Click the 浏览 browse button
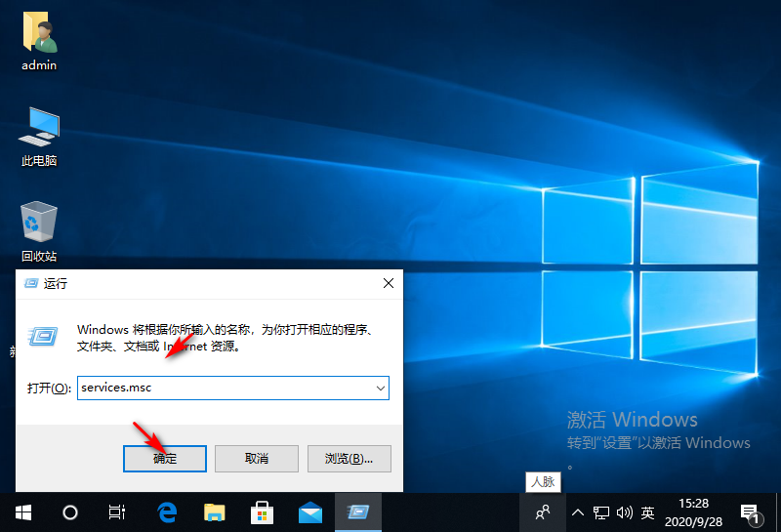 pos(349,458)
